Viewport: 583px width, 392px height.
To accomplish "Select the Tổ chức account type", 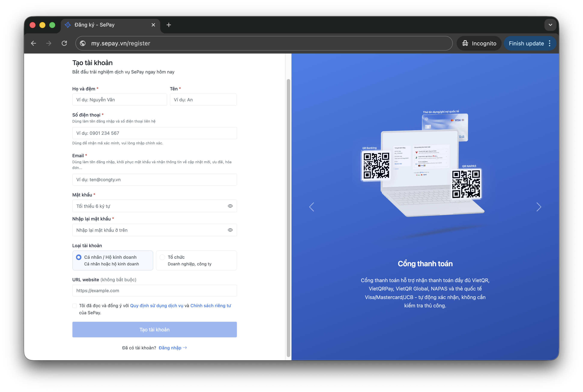I will (x=196, y=260).
